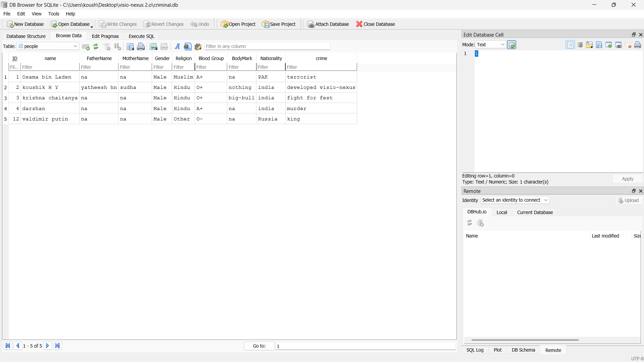Sort by the Nationality column header
This screenshot has width=644, height=362.
(x=271, y=58)
